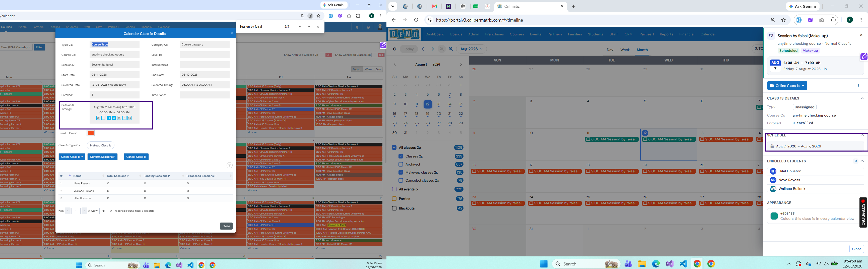Close the Session by faisal (Make-up) side panel

(x=861, y=35)
